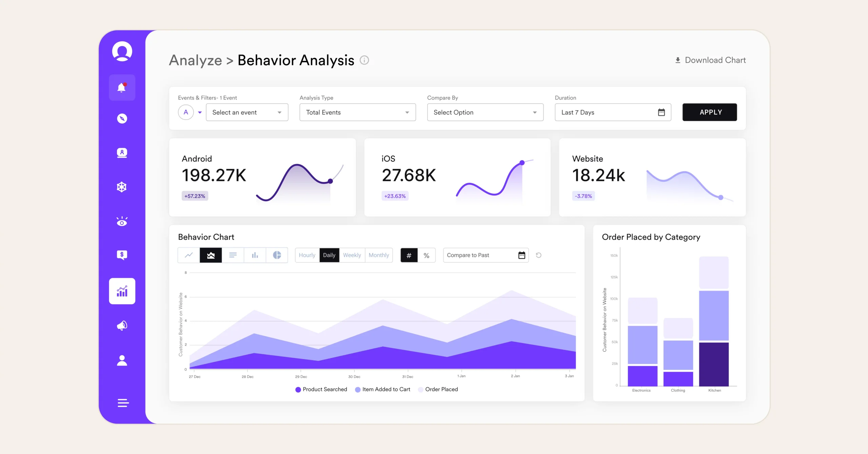
Task: Select the area chart view
Action: (211, 255)
